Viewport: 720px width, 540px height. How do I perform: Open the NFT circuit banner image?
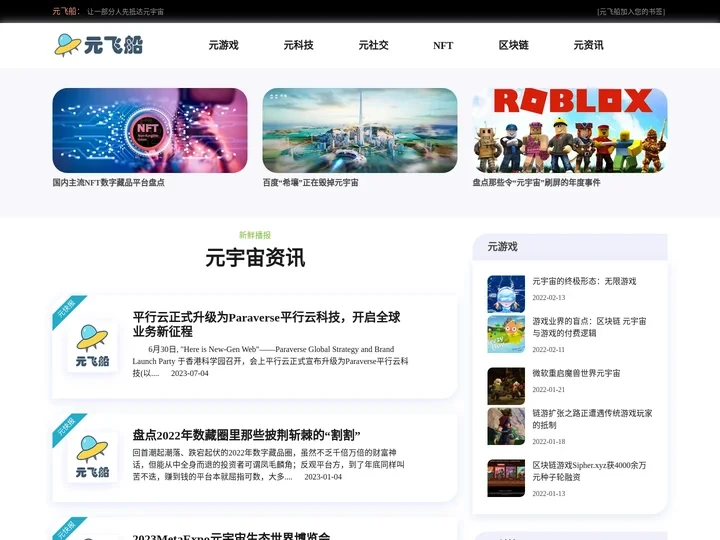click(x=150, y=130)
